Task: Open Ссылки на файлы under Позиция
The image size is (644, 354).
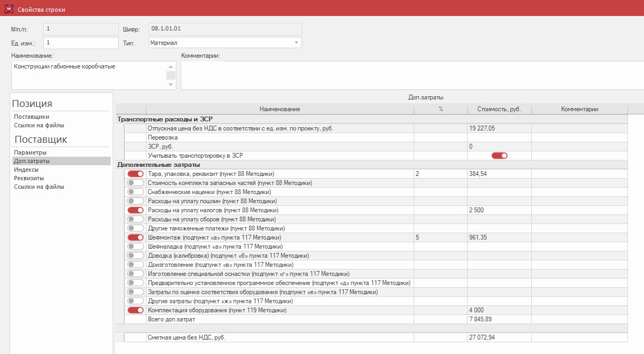Action: (x=39, y=125)
